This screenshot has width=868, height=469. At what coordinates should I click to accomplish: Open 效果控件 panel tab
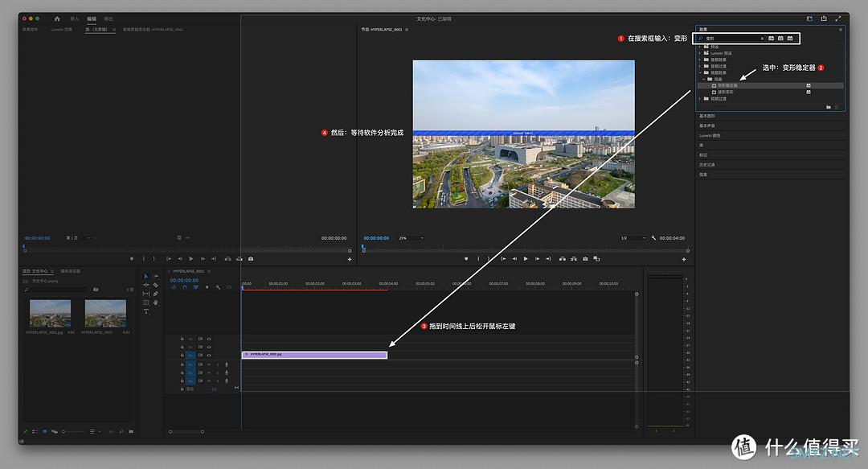pos(30,30)
